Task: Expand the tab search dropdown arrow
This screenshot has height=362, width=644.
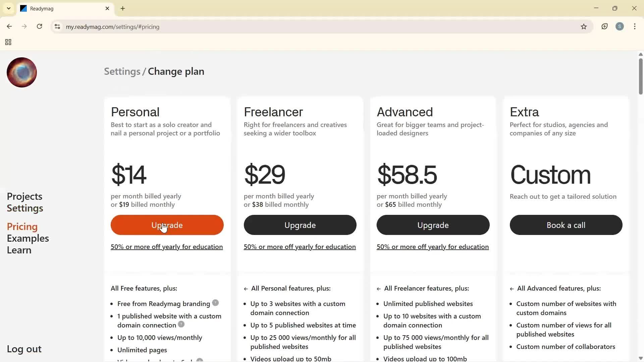Action: (x=9, y=8)
